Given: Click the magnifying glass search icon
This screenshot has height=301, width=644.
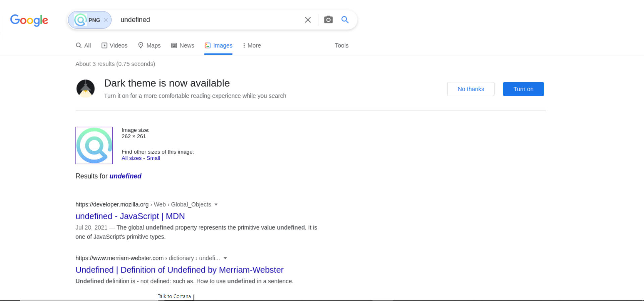Looking at the screenshot, I should click(x=345, y=20).
